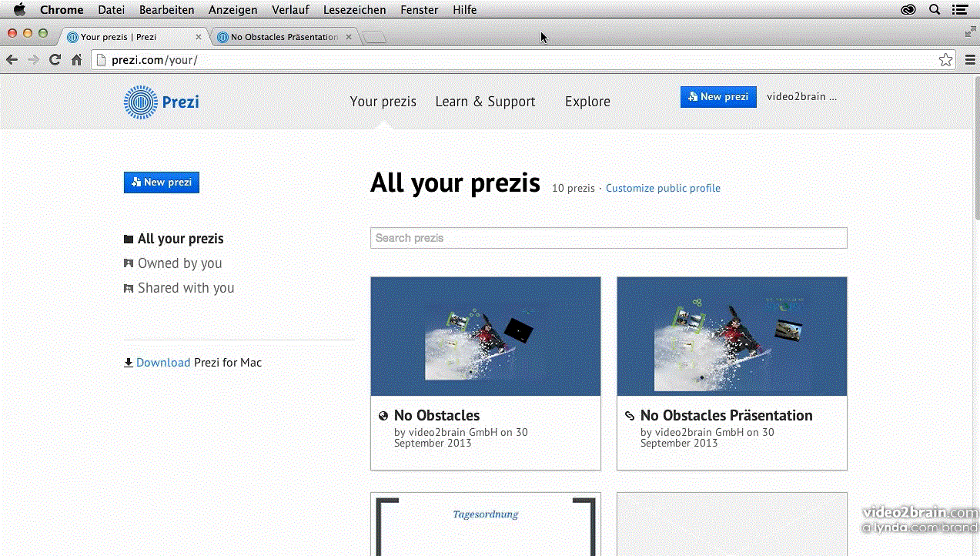Click the Search prezis field
This screenshot has height=556, width=980.
(x=608, y=238)
